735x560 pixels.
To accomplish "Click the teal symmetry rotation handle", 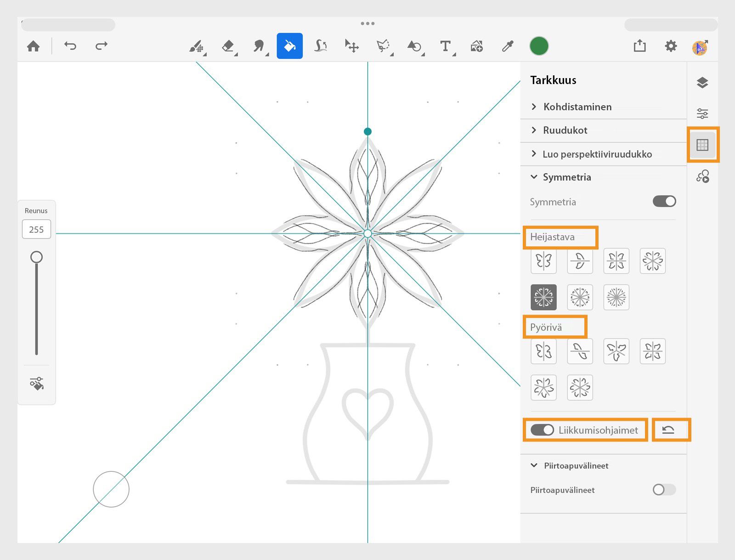I will point(367,131).
